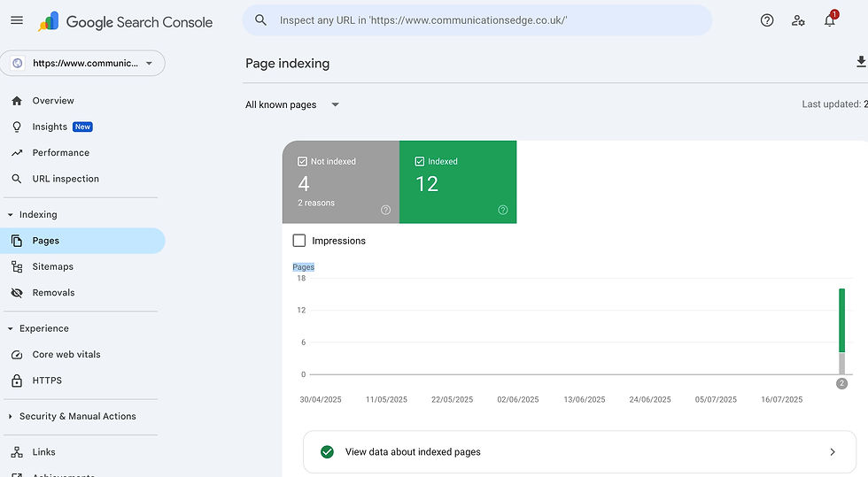868x477 pixels.
Task: Click the property globe icon
Action: (x=17, y=63)
